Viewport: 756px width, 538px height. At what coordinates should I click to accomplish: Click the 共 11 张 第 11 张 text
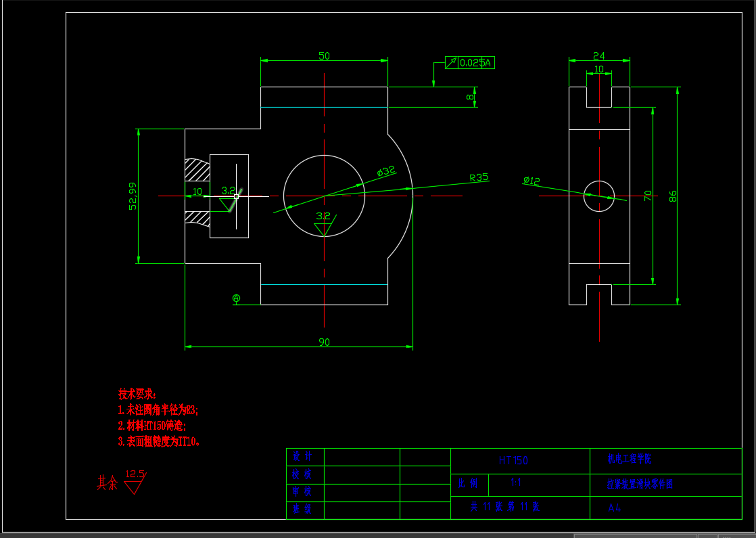pos(505,507)
